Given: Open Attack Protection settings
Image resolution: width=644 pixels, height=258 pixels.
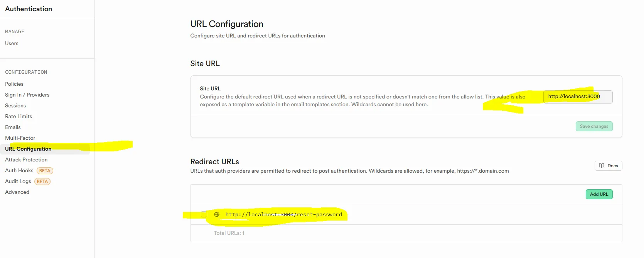Looking at the screenshot, I should click(x=26, y=160).
